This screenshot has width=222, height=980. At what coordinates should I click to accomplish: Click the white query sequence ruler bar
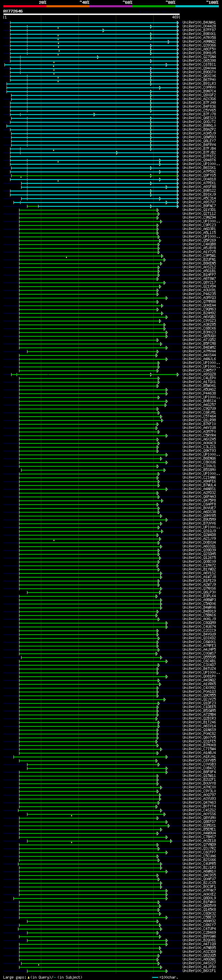pyautogui.click(x=92, y=14)
